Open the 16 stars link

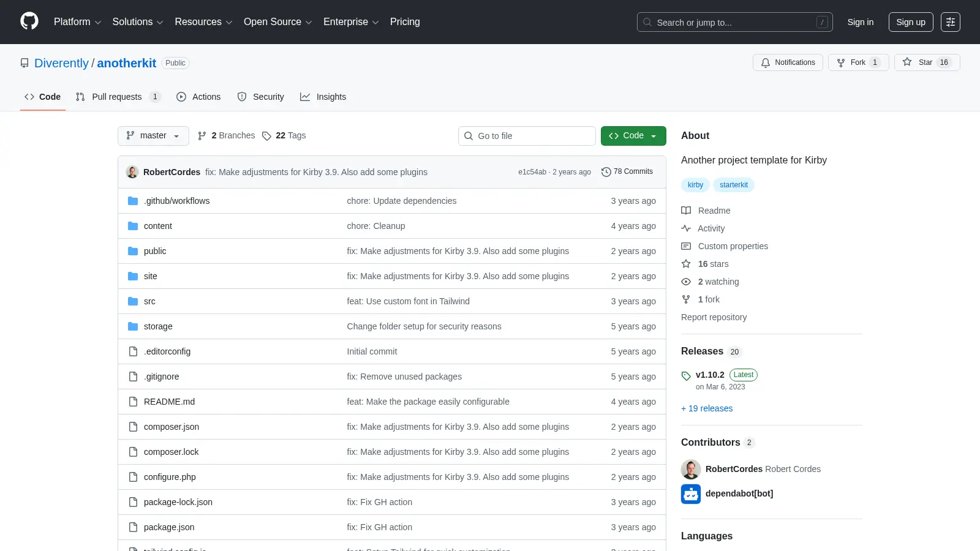click(x=713, y=264)
